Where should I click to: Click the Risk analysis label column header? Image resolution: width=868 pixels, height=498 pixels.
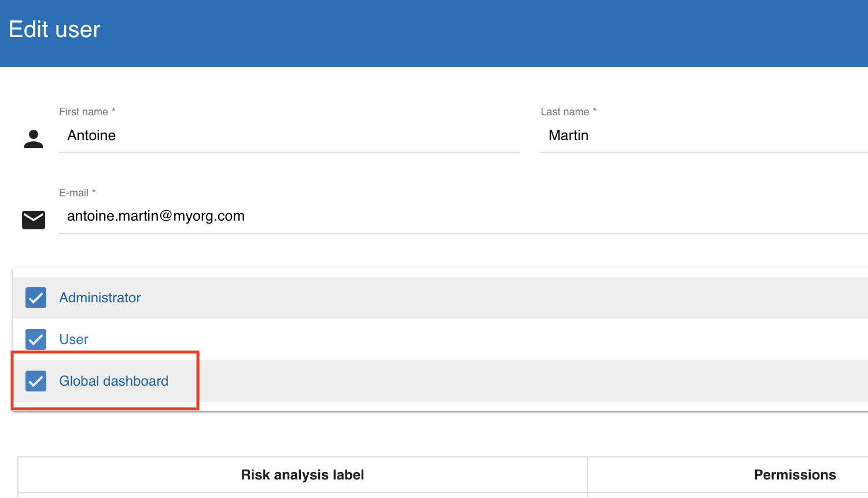pyautogui.click(x=303, y=475)
